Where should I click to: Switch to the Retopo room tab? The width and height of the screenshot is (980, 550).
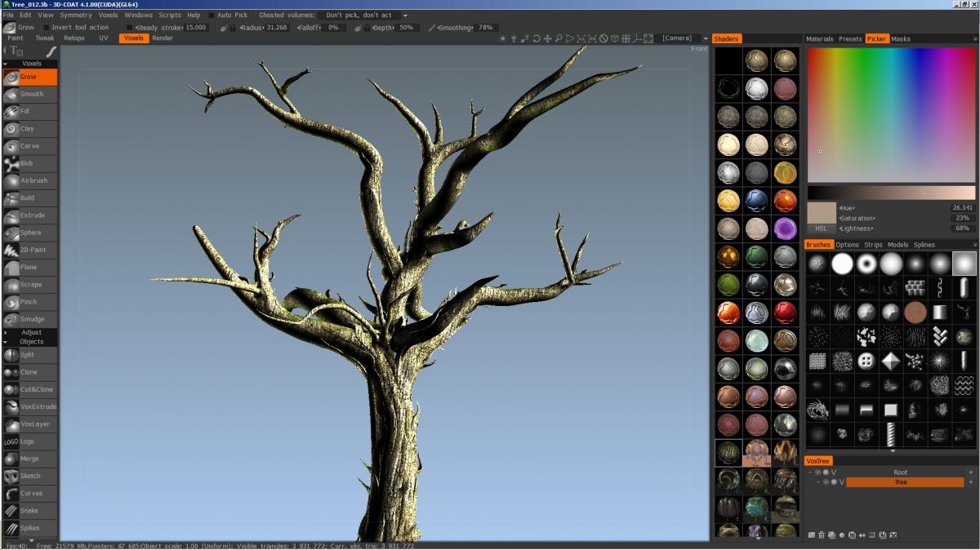click(73, 38)
